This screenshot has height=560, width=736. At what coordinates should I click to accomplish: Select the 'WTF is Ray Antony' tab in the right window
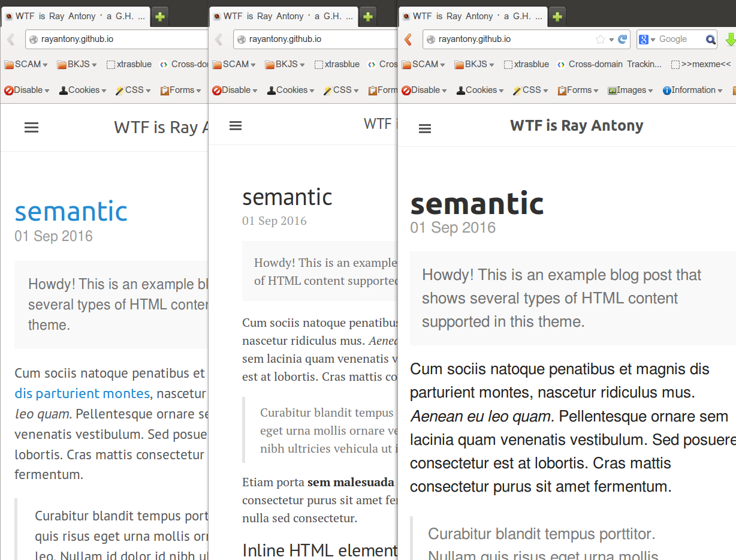click(472, 16)
